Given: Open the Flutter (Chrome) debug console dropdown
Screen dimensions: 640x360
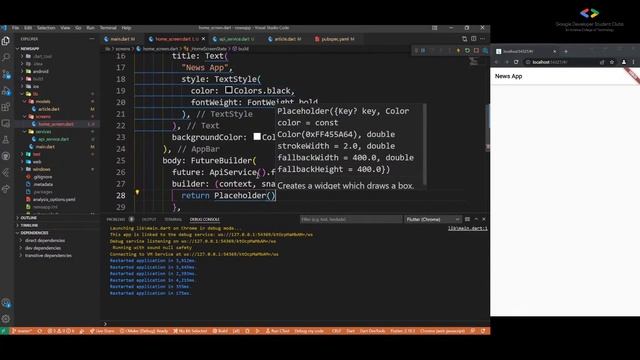Looking at the screenshot, I should [x=433, y=219].
